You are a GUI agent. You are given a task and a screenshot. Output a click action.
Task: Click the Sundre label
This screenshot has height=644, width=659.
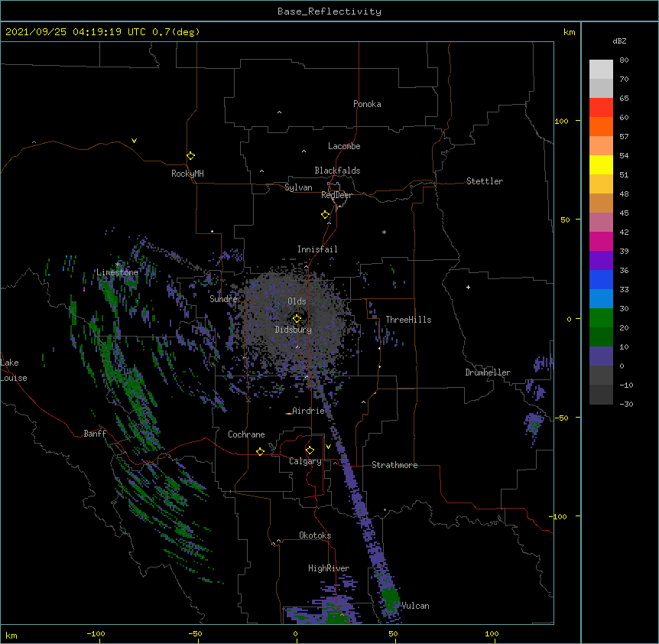coord(223,299)
